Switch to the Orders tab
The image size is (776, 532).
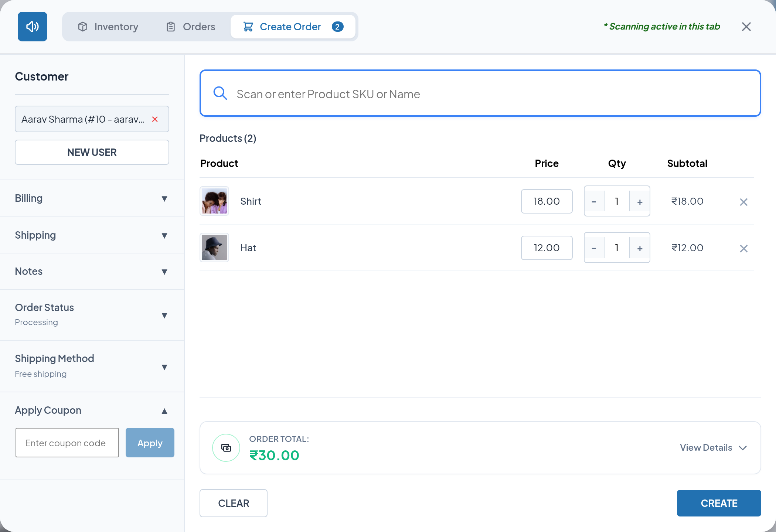[x=191, y=27]
